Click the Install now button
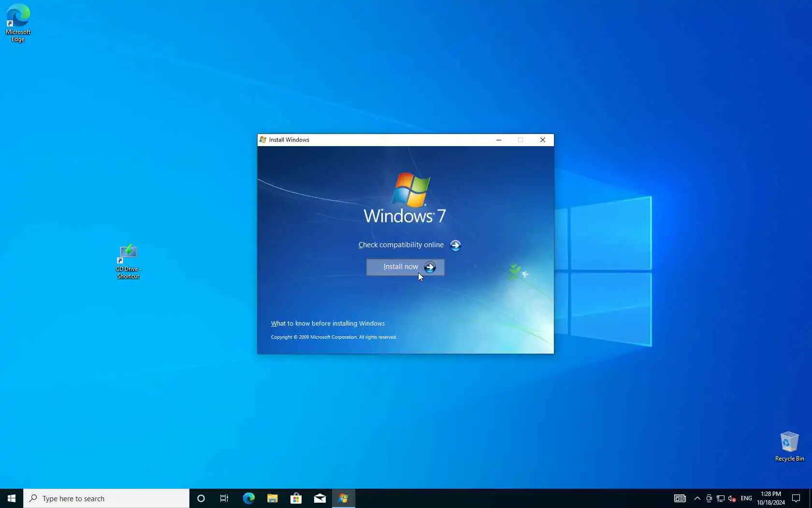The image size is (812, 508). 405,267
